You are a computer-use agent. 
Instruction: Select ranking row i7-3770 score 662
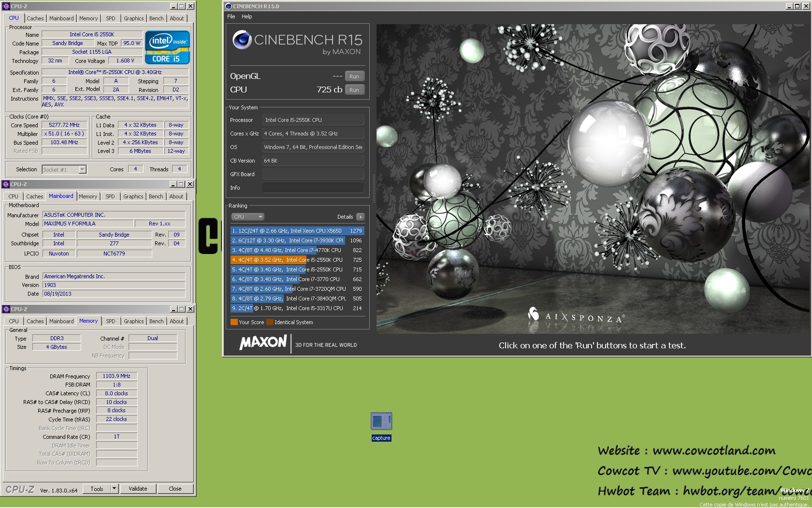point(297,279)
